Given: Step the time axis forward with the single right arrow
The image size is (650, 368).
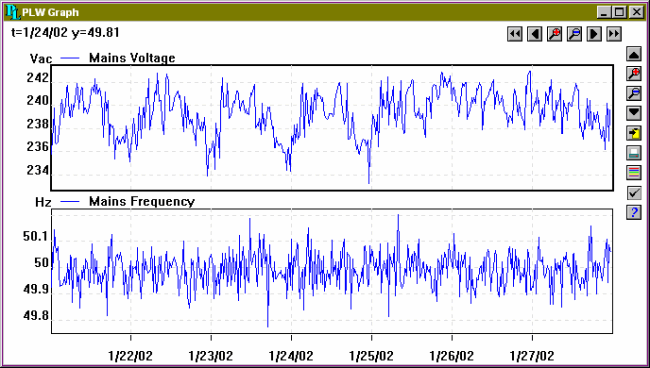Looking at the screenshot, I should 594,34.
